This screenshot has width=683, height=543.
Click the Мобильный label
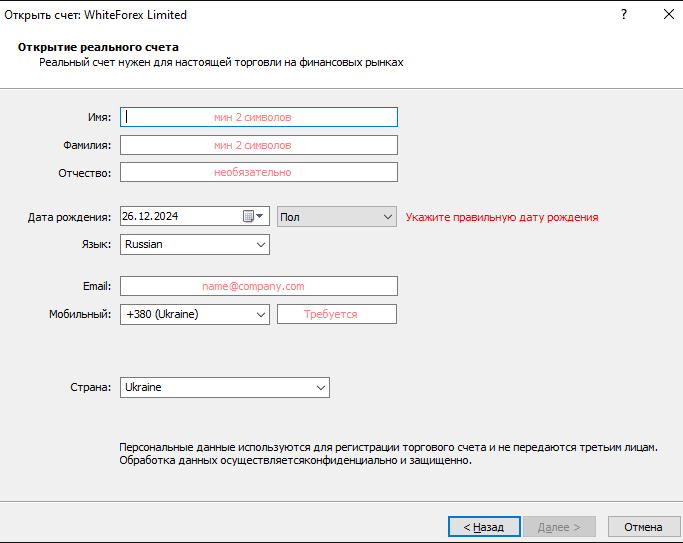point(80,314)
